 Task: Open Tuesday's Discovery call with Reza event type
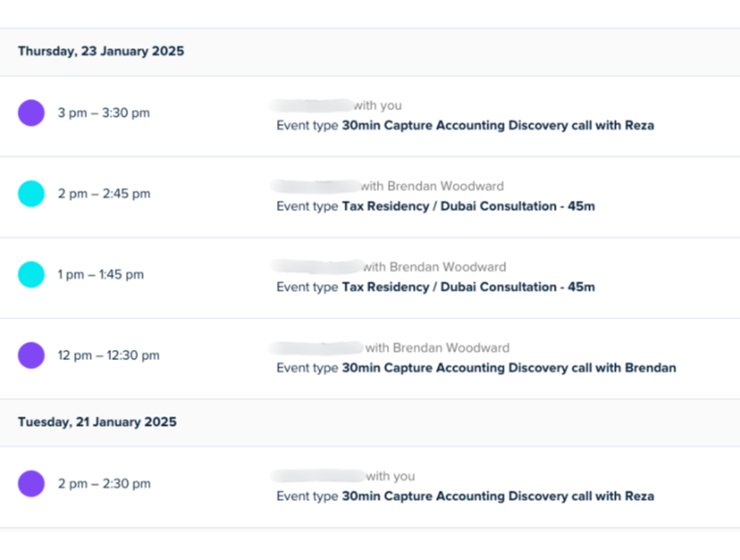pos(497,496)
